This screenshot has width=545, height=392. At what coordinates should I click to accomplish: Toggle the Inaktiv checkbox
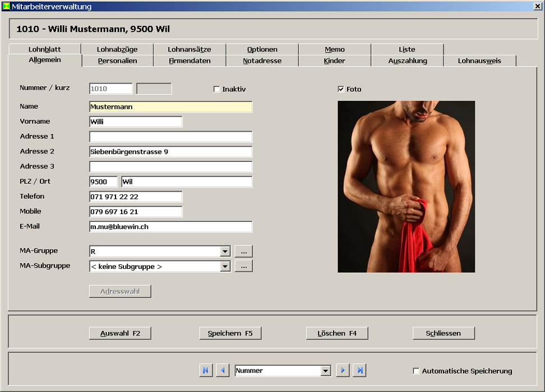[x=217, y=90]
